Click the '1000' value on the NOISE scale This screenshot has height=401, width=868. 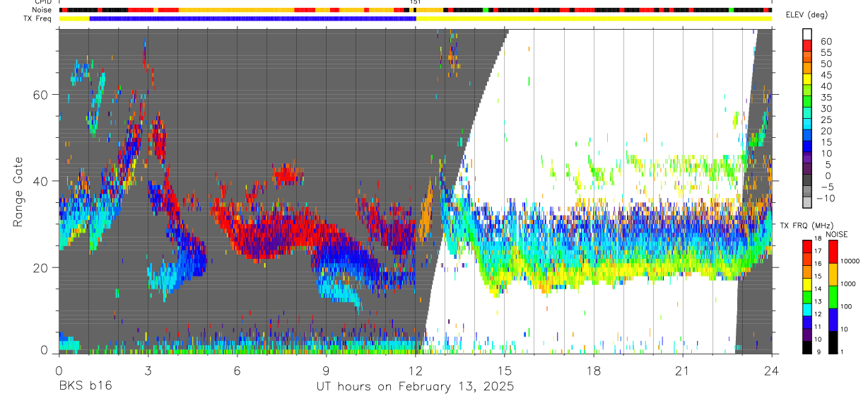(848, 283)
